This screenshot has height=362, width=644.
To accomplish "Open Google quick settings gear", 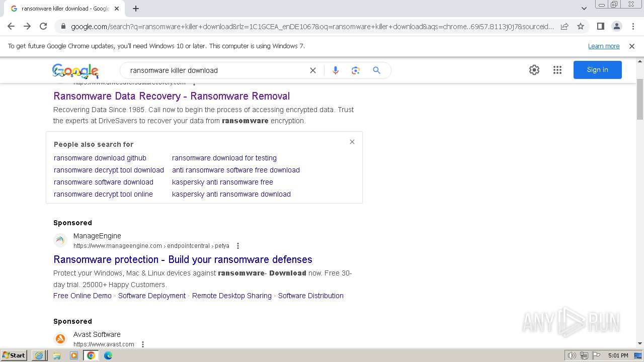I will (x=534, y=70).
